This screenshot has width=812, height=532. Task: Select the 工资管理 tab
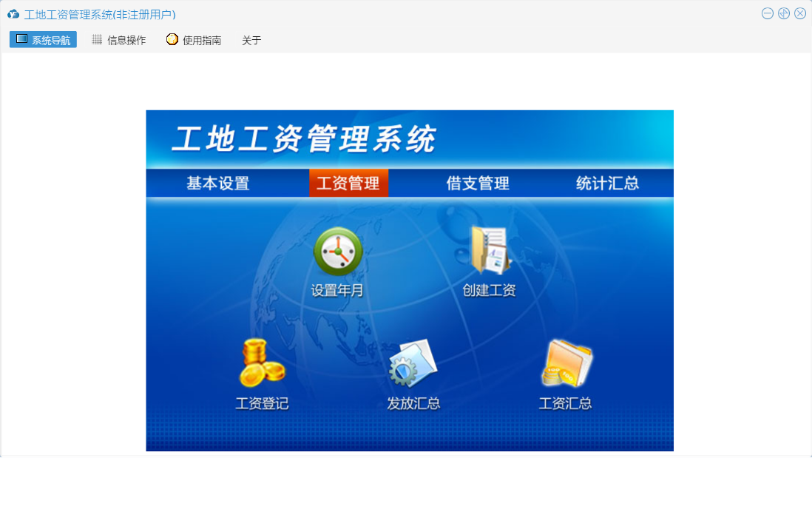tap(348, 183)
